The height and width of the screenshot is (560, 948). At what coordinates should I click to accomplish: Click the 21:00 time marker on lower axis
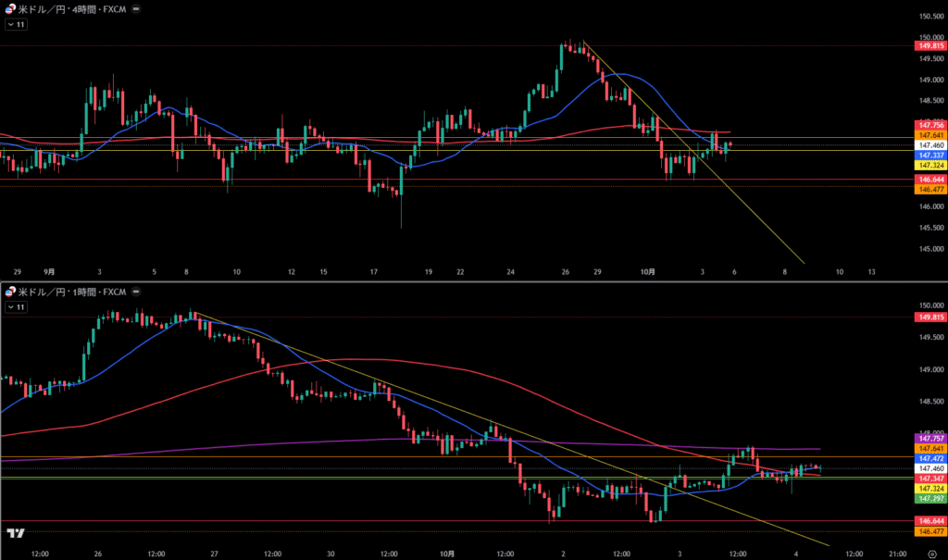897,554
